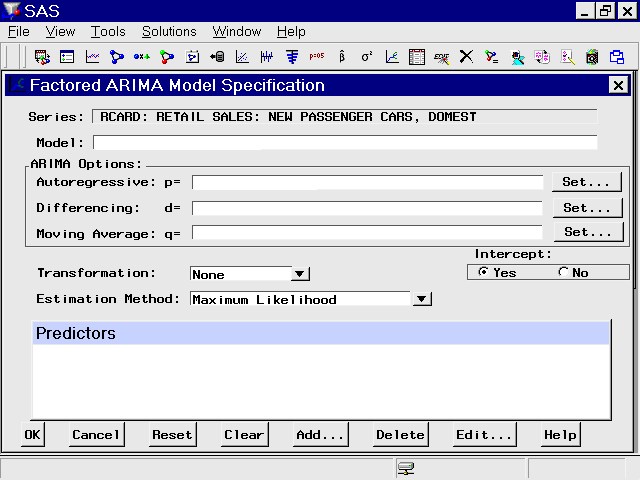Open the Tools menu
Viewport: 640px width, 480px height.
pyautogui.click(x=108, y=31)
